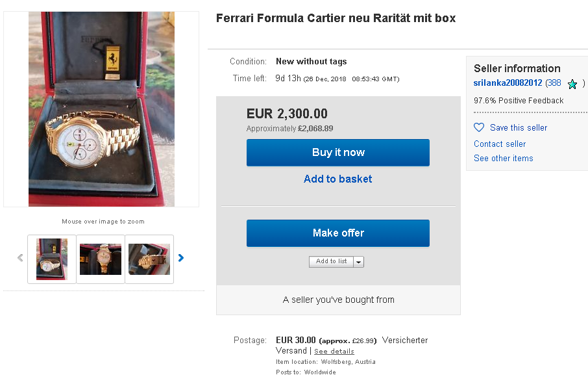Click the Add to basket link
The height and width of the screenshot is (386, 588).
pyautogui.click(x=338, y=179)
